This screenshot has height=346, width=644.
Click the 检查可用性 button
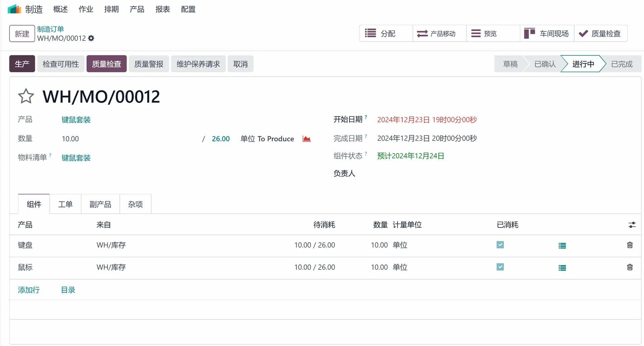tap(61, 64)
